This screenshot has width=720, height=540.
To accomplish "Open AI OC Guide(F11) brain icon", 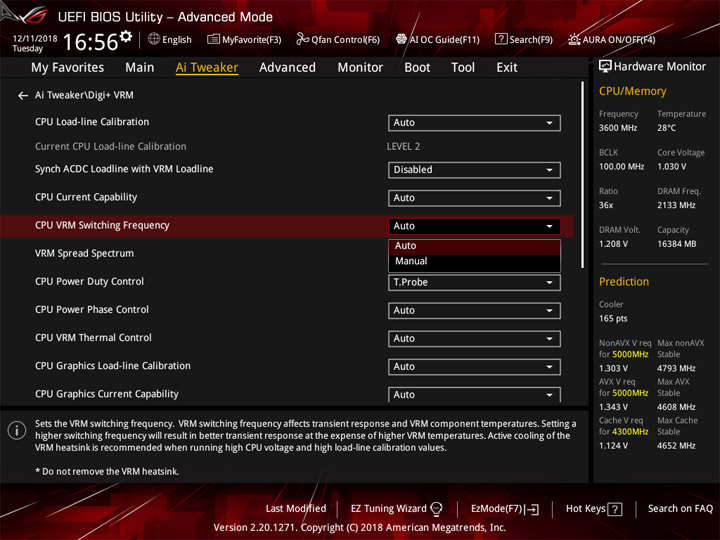I will pos(401,39).
